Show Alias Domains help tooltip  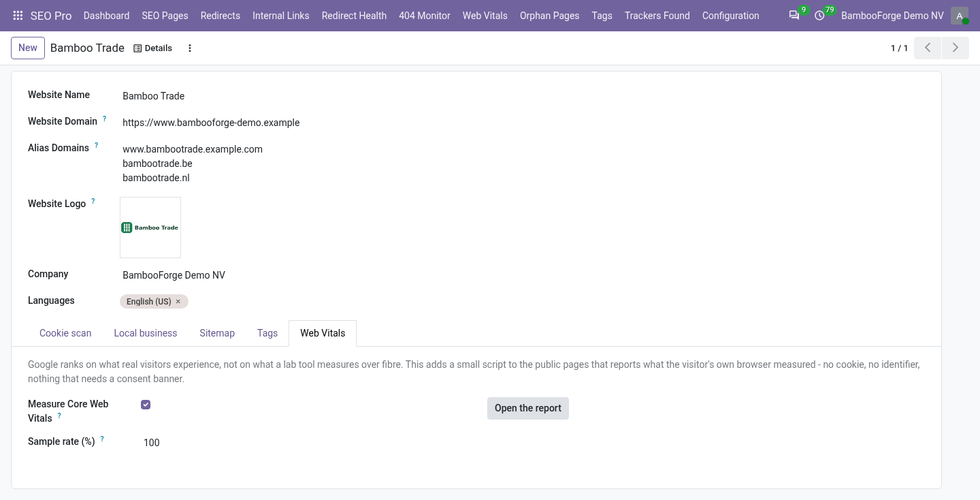pyautogui.click(x=96, y=145)
